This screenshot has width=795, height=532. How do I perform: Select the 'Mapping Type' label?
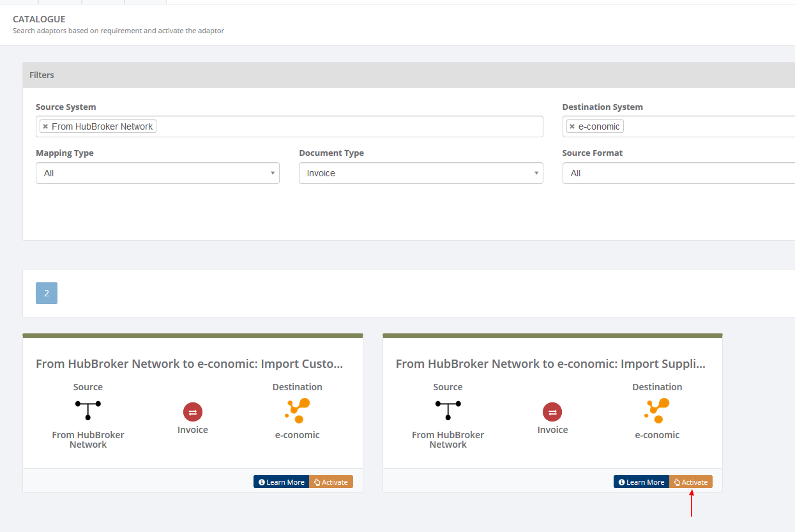point(64,153)
